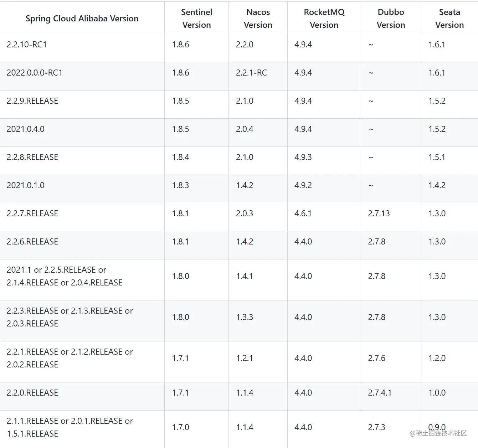The width and height of the screenshot is (478, 448).
Task: Click Nacos 1.4.2 in 2.2.6.RELEASE row
Action: (x=245, y=242)
